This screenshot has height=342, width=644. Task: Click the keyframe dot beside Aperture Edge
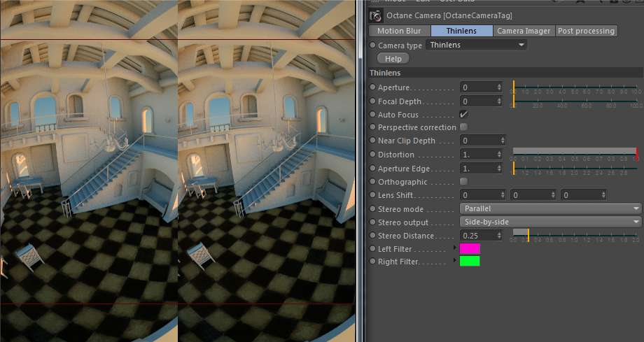click(x=372, y=169)
